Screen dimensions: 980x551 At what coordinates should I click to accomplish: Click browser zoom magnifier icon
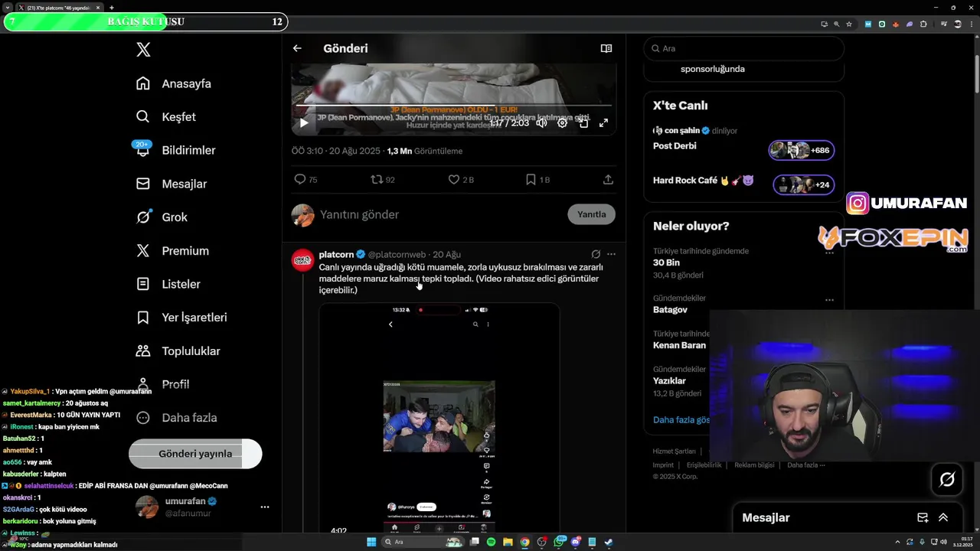[x=837, y=24]
